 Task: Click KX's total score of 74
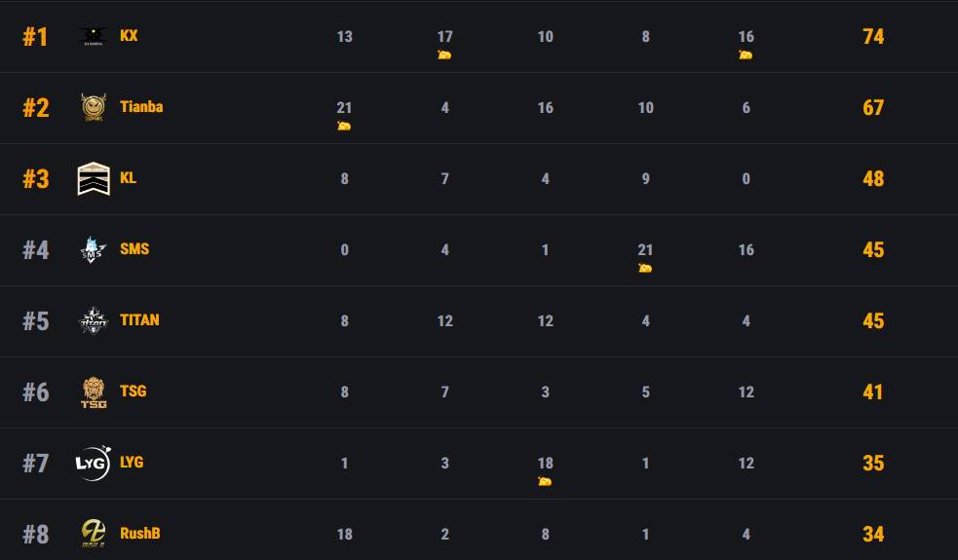pyautogui.click(x=873, y=36)
